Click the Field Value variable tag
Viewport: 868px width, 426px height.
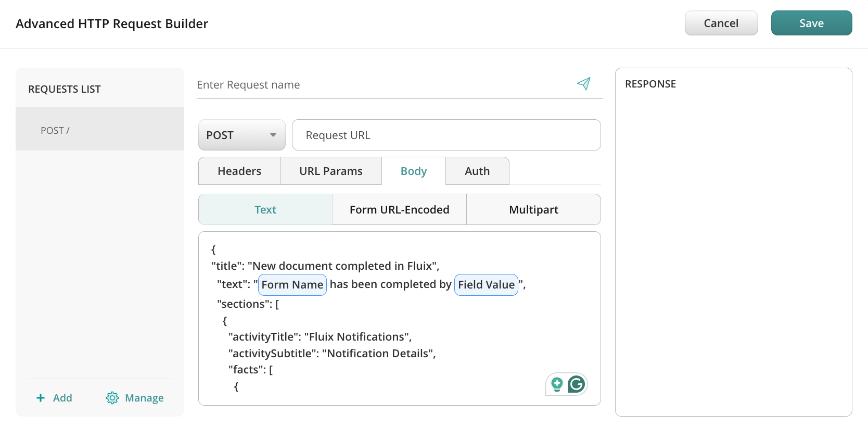click(486, 285)
